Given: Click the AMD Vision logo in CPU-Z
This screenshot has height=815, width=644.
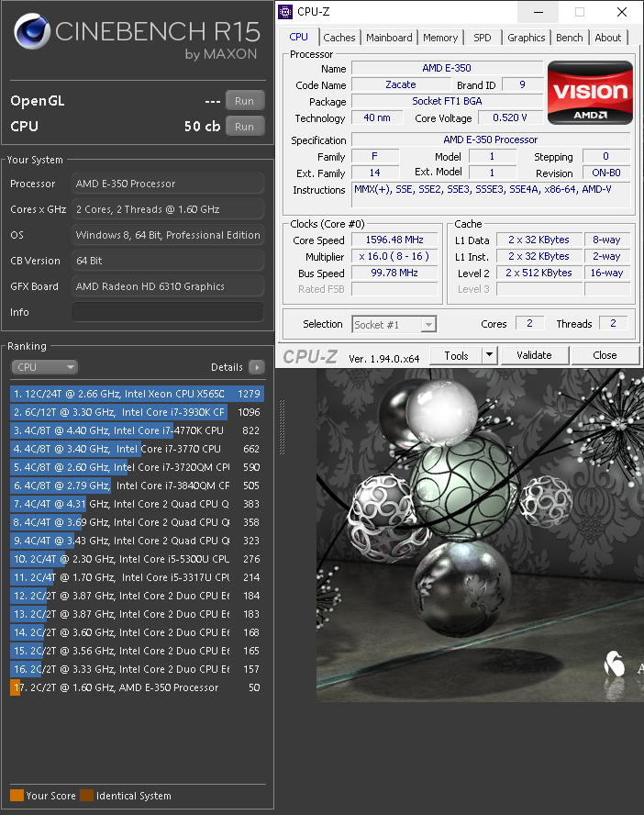Looking at the screenshot, I should coord(590,93).
